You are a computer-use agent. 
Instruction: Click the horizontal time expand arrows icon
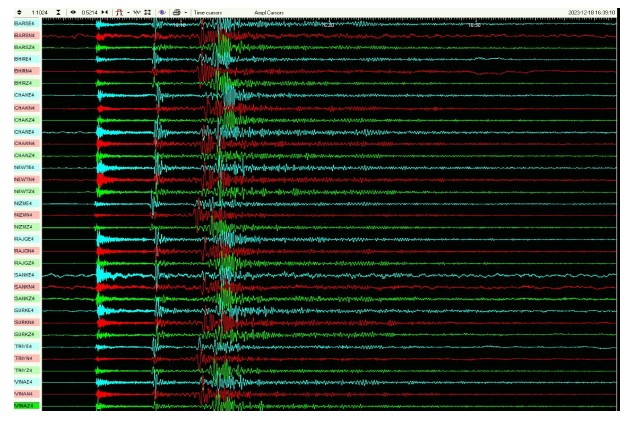[105, 12]
